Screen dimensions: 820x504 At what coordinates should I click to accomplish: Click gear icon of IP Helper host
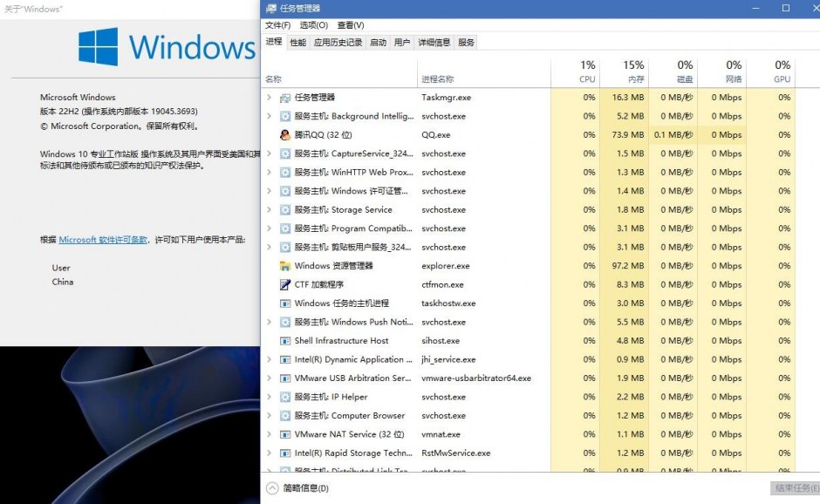(285, 397)
